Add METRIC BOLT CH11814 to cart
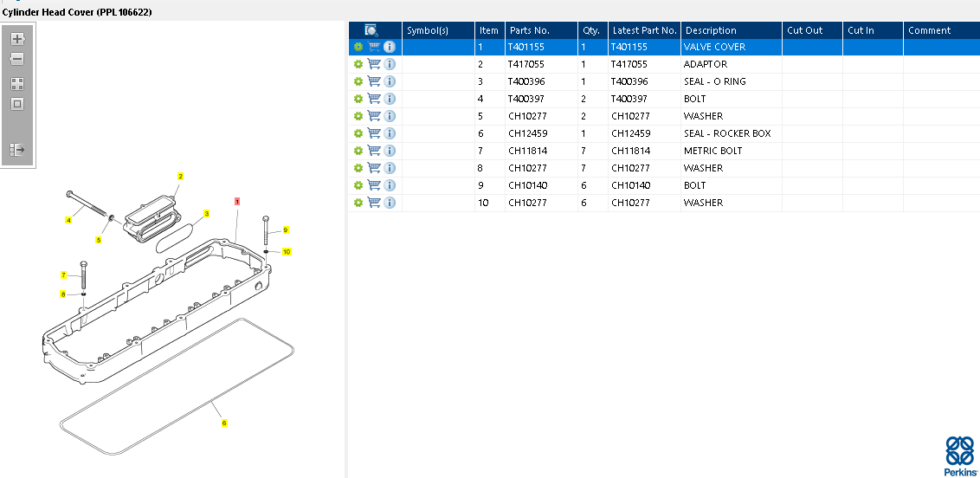 click(x=374, y=151)
